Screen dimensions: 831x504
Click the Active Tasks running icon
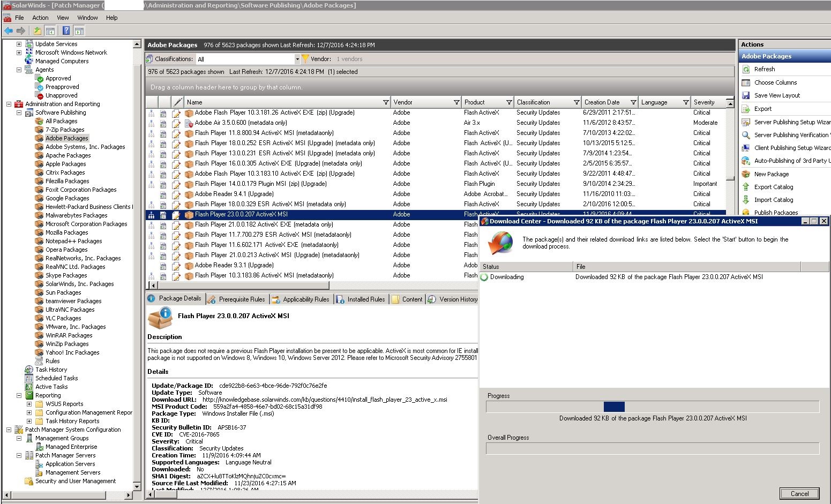point(29,387)
